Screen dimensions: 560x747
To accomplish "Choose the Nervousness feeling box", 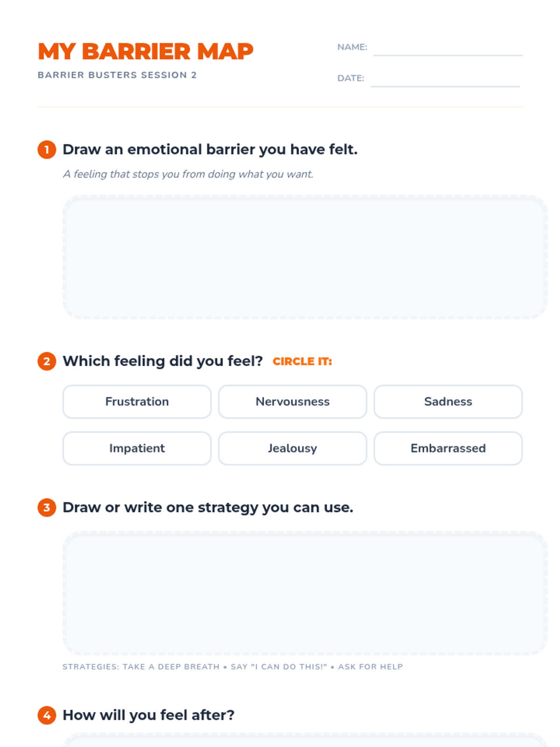I will coord(293,402).
